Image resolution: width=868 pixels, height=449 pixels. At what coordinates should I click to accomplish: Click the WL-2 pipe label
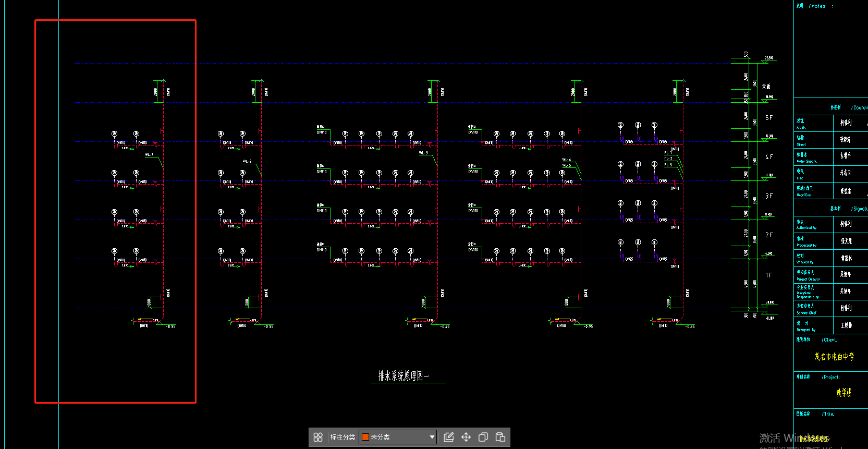247,161
